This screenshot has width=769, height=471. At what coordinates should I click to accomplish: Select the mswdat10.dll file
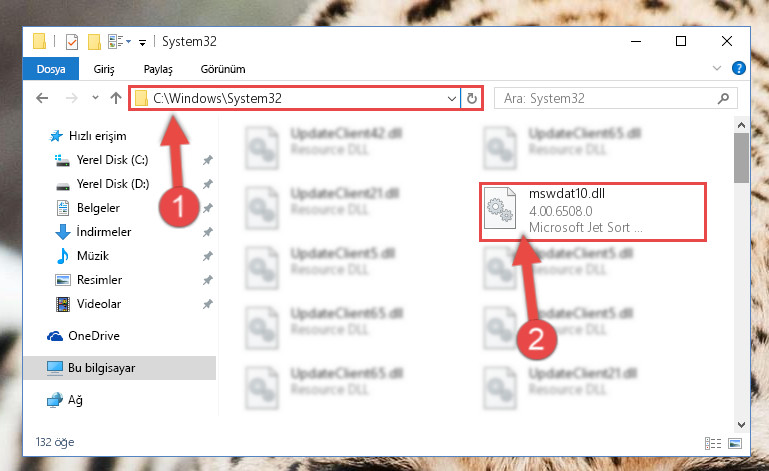(592, 211)
